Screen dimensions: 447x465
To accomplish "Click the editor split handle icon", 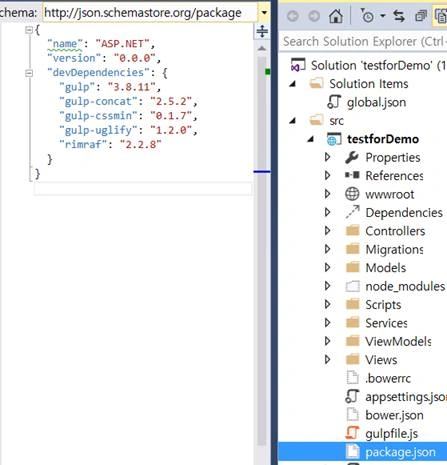I will tap(262, 31).
